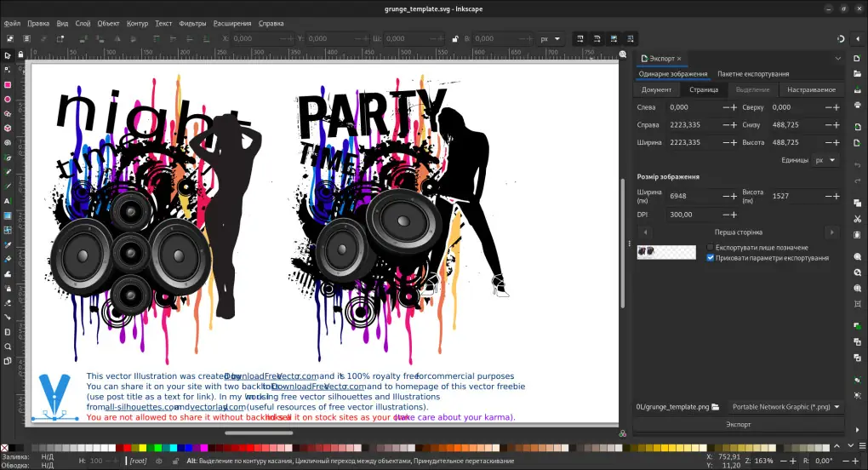Toggle move gradients transform option
Viewport: 868px width, 470px height.
pos(614,39)
